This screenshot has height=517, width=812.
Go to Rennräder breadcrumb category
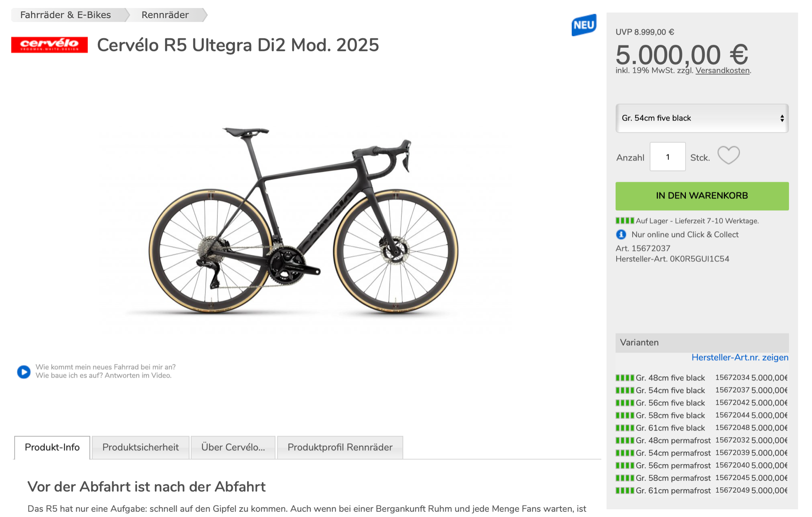tap(165, 15)
